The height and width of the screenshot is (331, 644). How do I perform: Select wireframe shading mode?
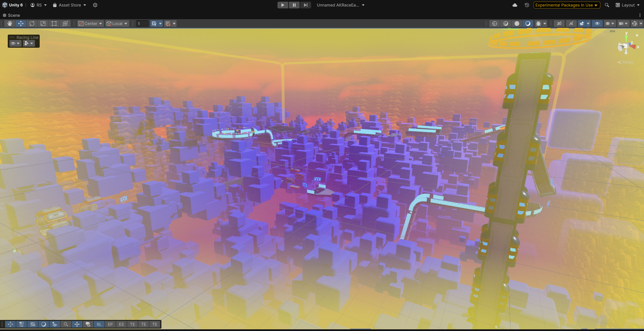495,24
